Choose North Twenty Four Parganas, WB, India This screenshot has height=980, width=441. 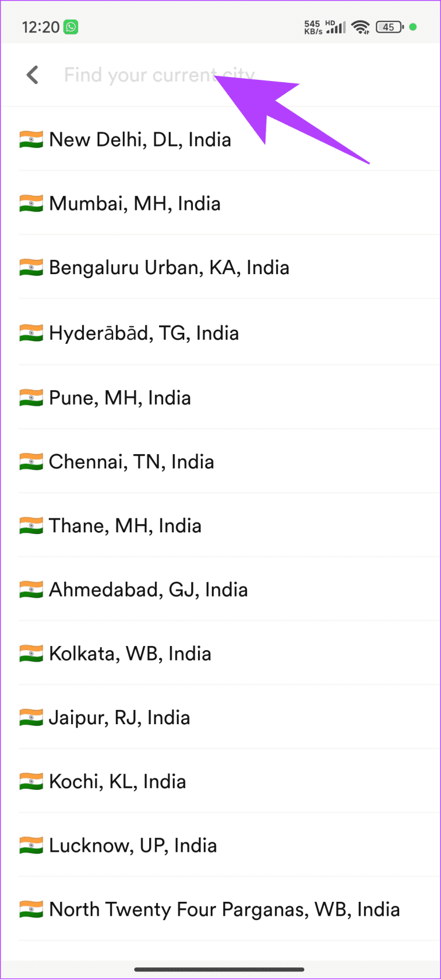click(x=224, y=909)
